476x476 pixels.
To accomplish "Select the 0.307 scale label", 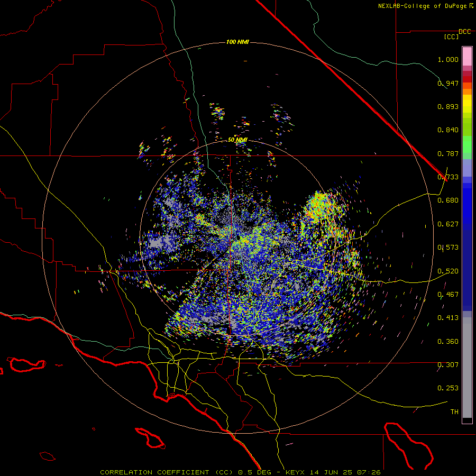I will [x=448, y=365].
